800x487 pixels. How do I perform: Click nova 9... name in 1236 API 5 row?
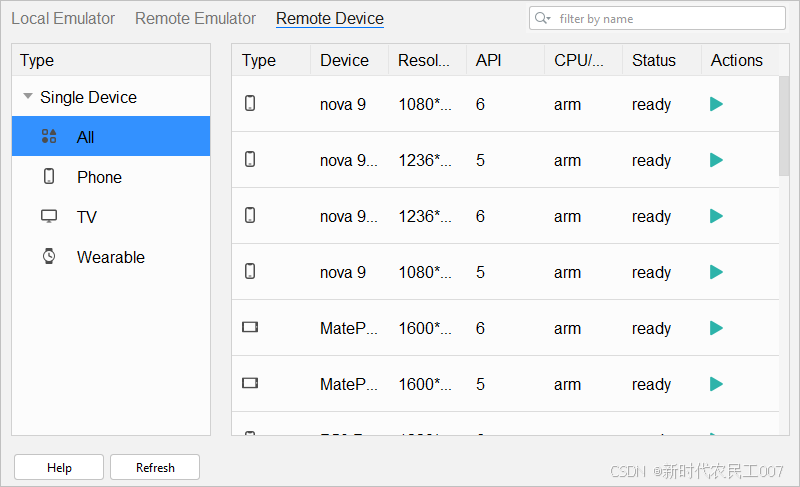348,160
